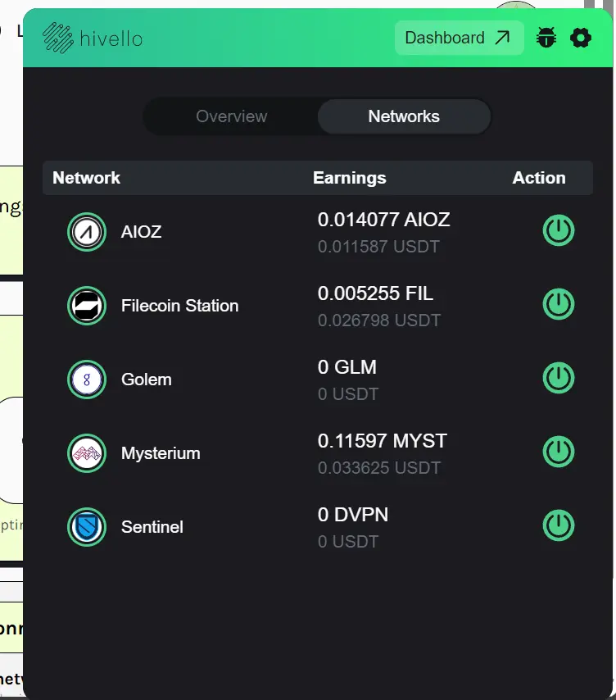Select the AIOZ network name

141,232
